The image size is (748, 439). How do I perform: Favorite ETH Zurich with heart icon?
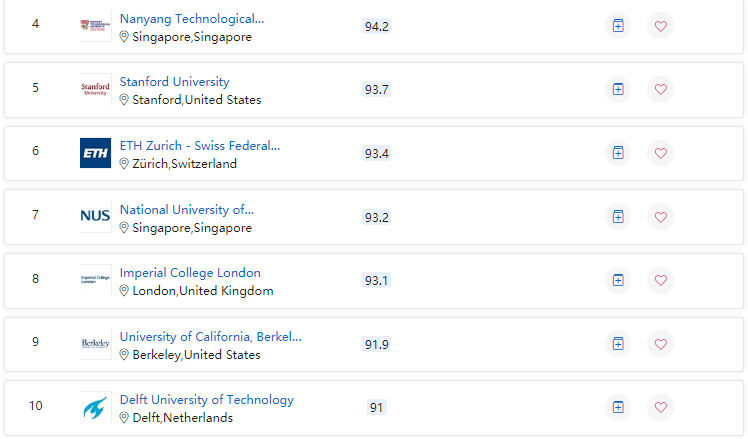tap(660, 153)
